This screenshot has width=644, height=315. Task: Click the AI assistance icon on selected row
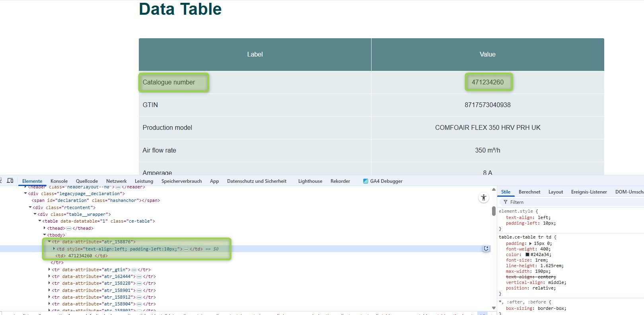[486, 249]
